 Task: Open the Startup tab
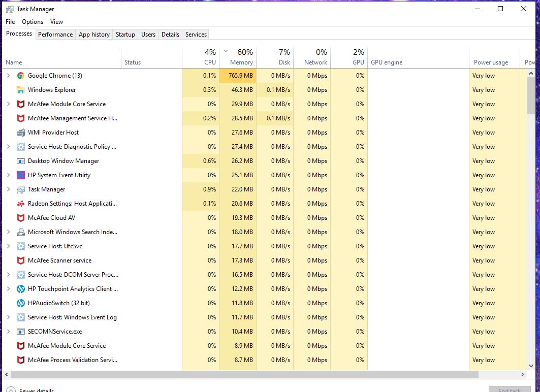[125, 35]
